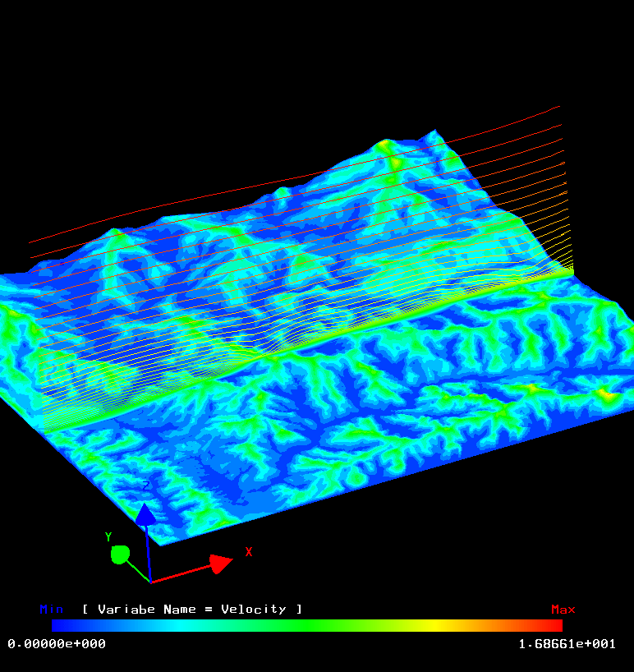Image resolution: width=634 pixels, height=672 pixels.
Task: Click the green Y axis letter
Action: tap(108, 537)
